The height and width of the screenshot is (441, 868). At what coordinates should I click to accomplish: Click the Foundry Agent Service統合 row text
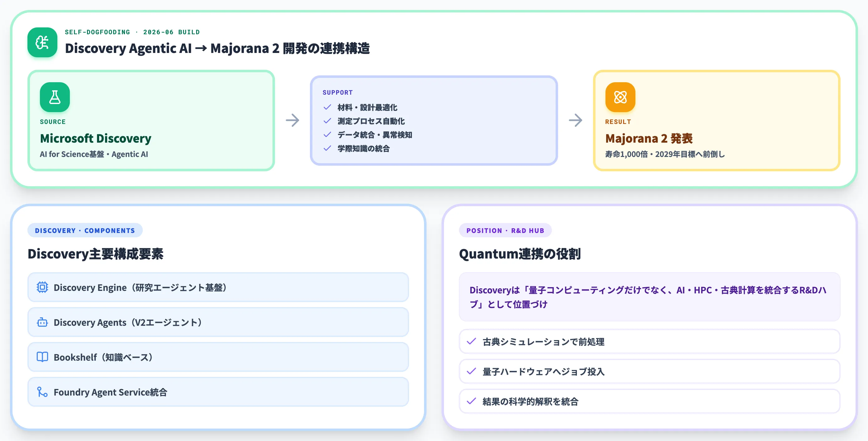(110, 392)
